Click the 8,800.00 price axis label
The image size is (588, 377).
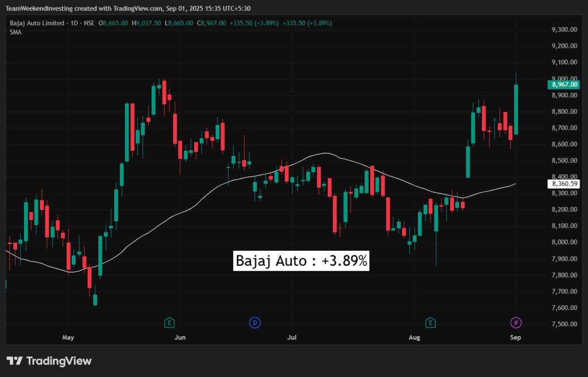[x=564, y=112]
